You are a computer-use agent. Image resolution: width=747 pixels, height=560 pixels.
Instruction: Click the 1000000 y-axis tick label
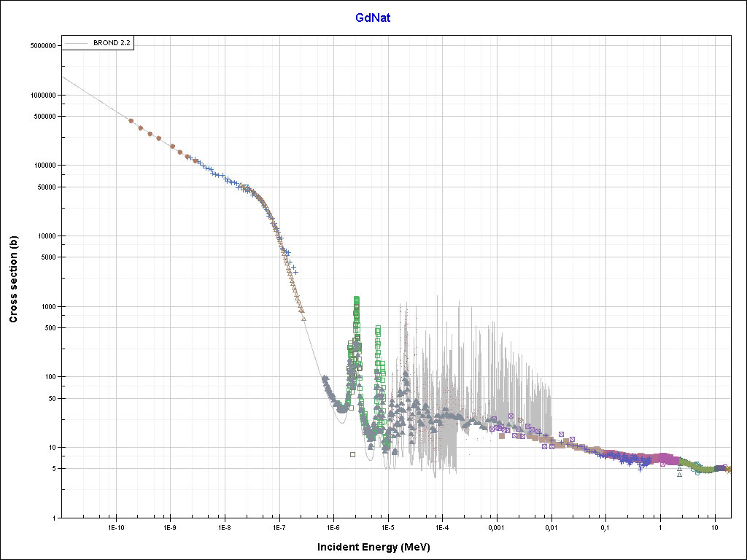click(x=42, y=95)
